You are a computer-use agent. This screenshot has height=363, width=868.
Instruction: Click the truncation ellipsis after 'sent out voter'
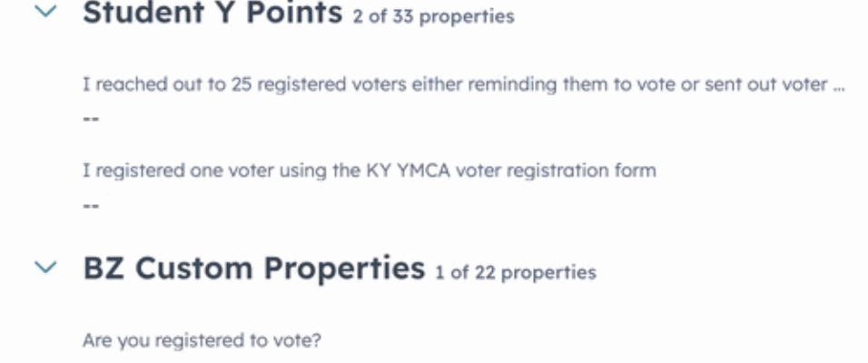[x=838, y=89]
